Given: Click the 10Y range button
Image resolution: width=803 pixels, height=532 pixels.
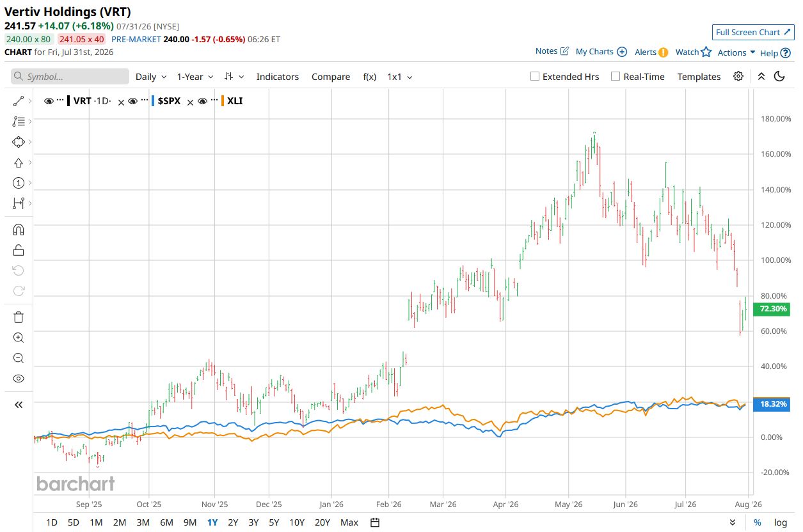Looking at the screenshot, I should tap(297, 522).
